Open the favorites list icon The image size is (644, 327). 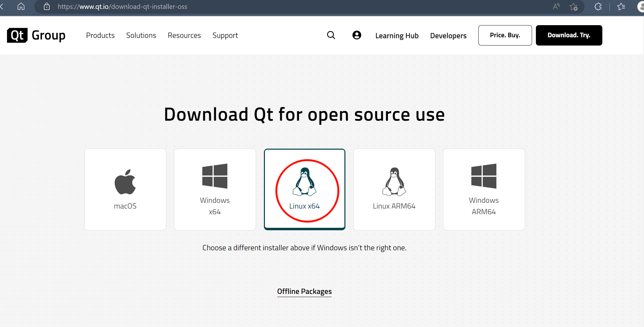[621, 6]
